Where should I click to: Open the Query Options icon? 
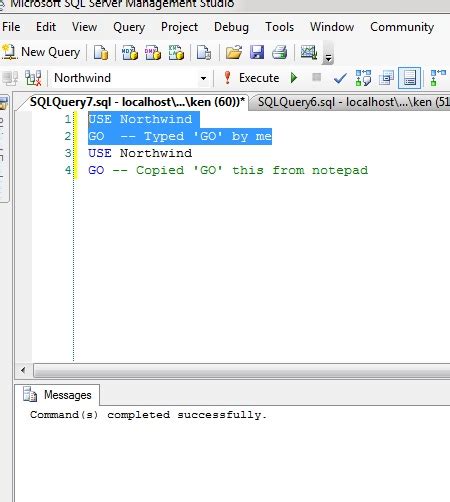tap(386, 78)
